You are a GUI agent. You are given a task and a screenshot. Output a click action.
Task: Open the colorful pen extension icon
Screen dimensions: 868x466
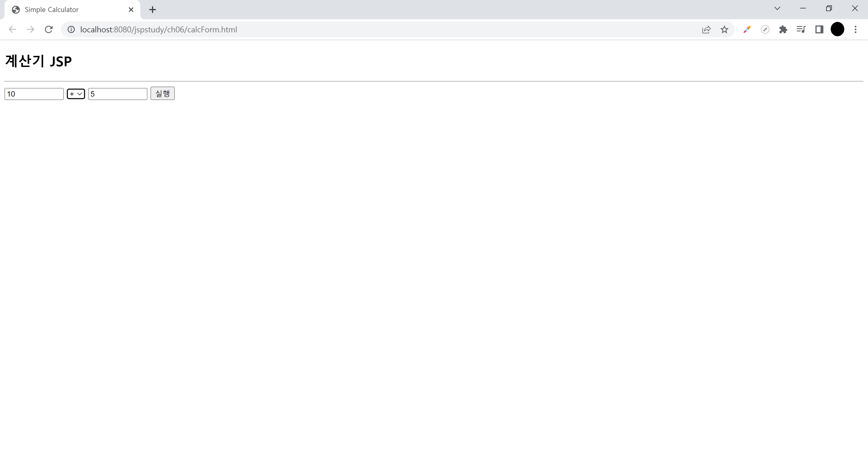tap(747, 30)
